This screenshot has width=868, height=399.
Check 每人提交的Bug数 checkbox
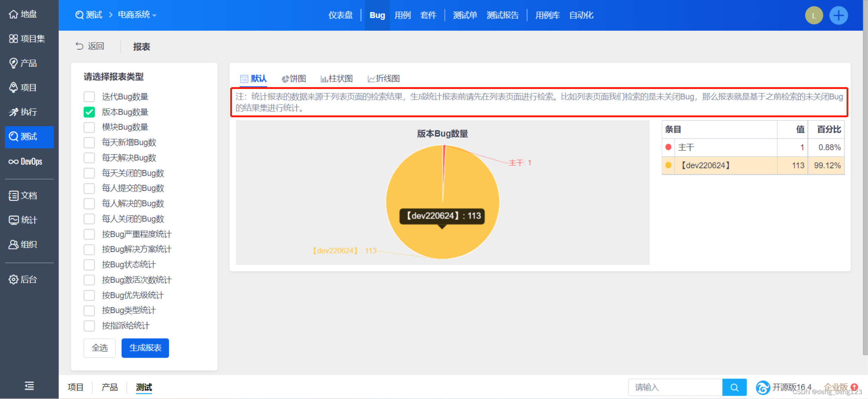pos(89,188)
